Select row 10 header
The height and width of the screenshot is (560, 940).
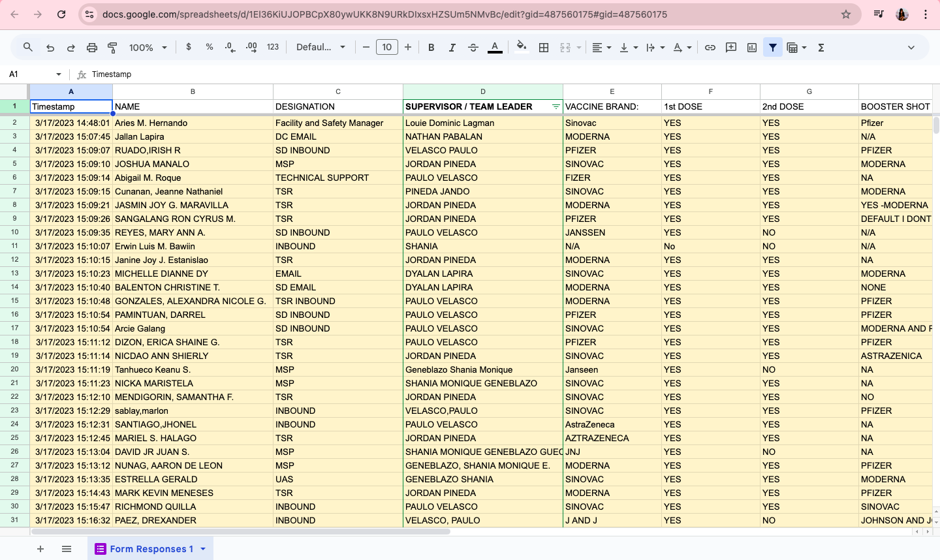(14, 232)
